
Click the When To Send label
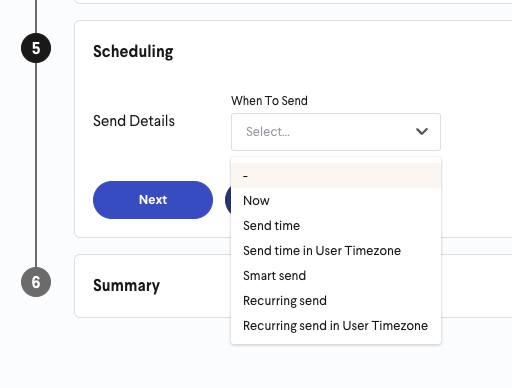pos(269,101)
